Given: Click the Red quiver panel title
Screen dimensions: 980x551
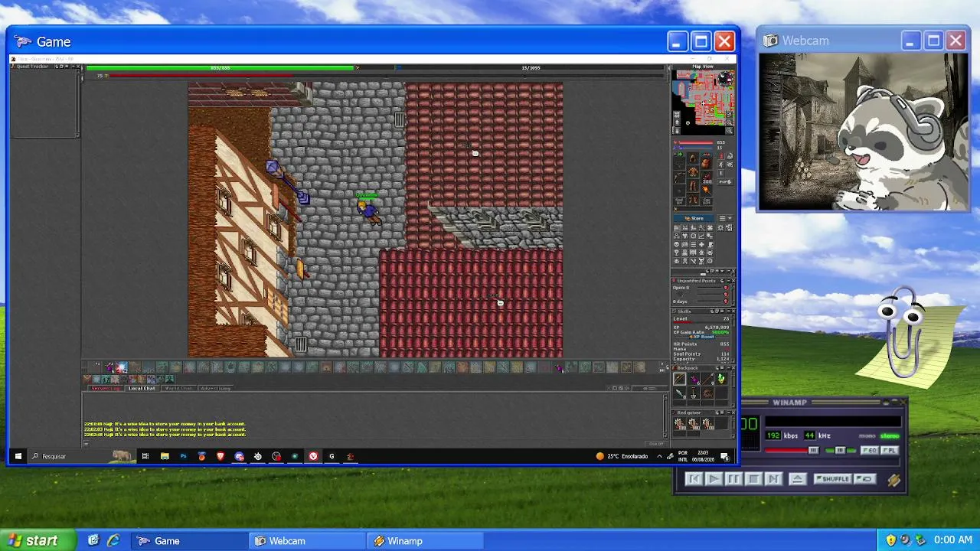Looking at the screenshot, I should pos(689,412).
